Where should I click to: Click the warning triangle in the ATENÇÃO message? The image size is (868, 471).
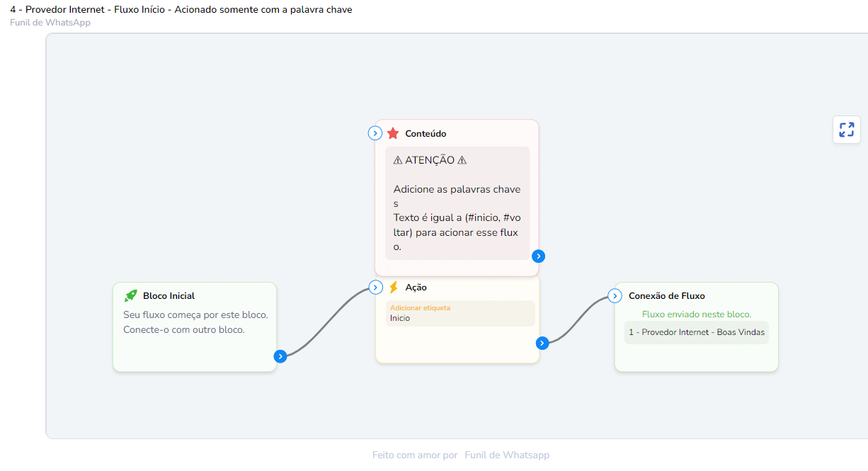(x=398, y=159)
